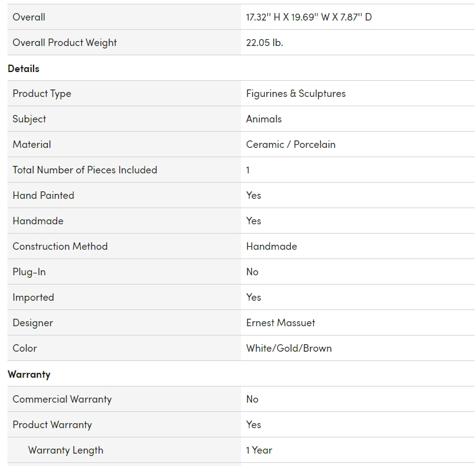Click the Warranty section heading
476x466 pixels.
[29, 374]
